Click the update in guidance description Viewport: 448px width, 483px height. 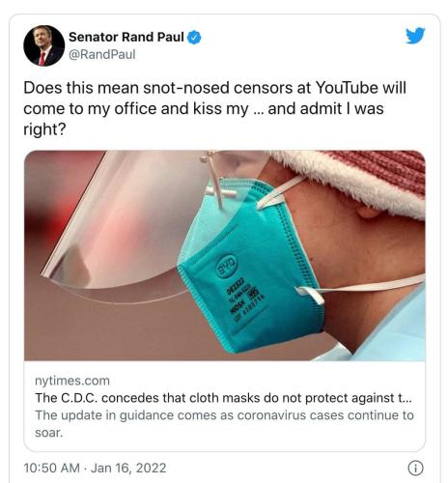click(x=224, y=424)
